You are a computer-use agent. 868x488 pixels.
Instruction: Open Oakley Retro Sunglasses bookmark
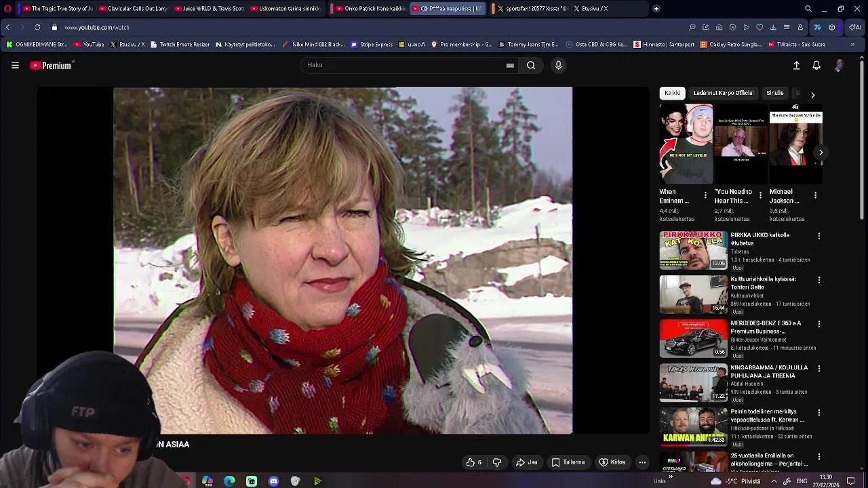pyautogui.click(x=730, y=45)
